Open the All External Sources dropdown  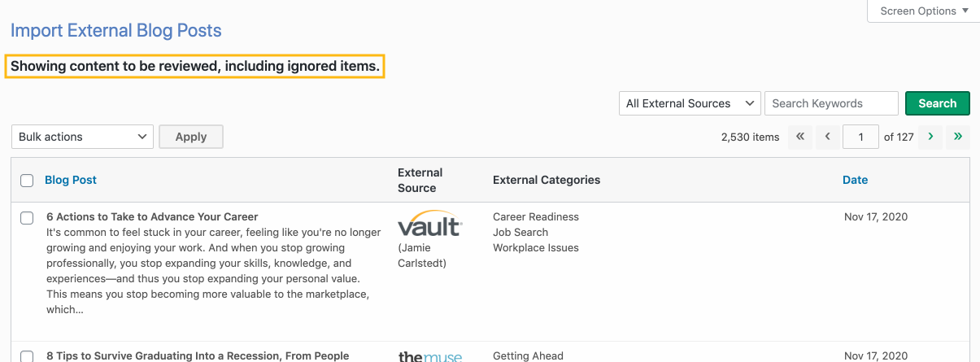690,103
